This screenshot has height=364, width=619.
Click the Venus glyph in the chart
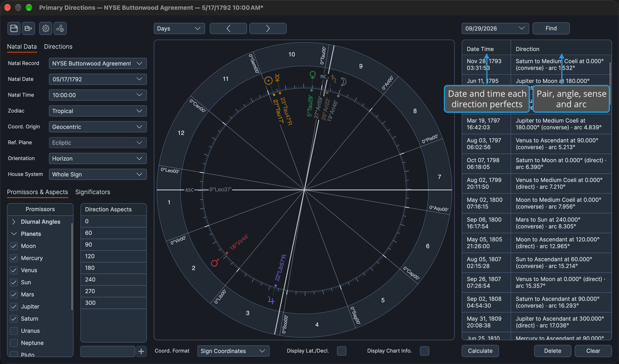click(x=313, y=75)
